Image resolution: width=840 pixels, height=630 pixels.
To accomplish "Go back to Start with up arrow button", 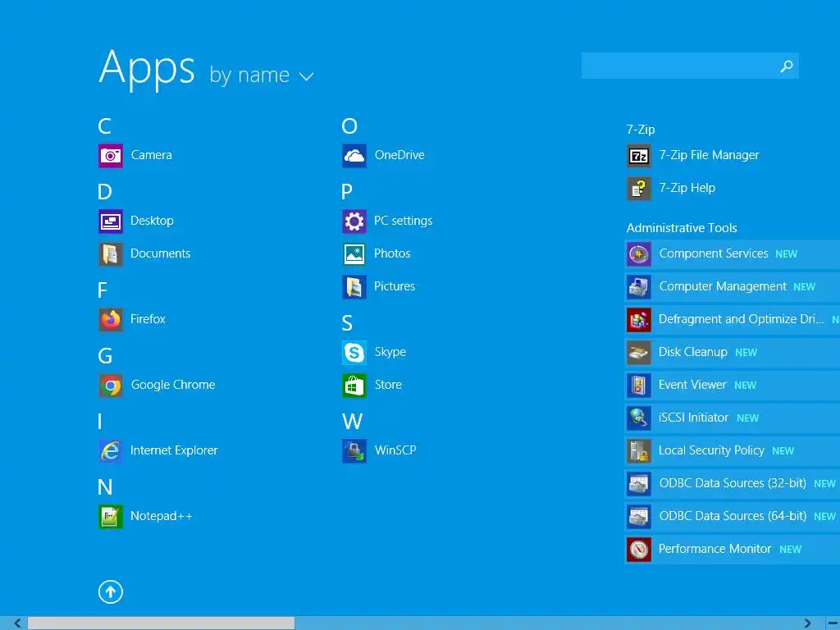I will [x=111, y=592].
